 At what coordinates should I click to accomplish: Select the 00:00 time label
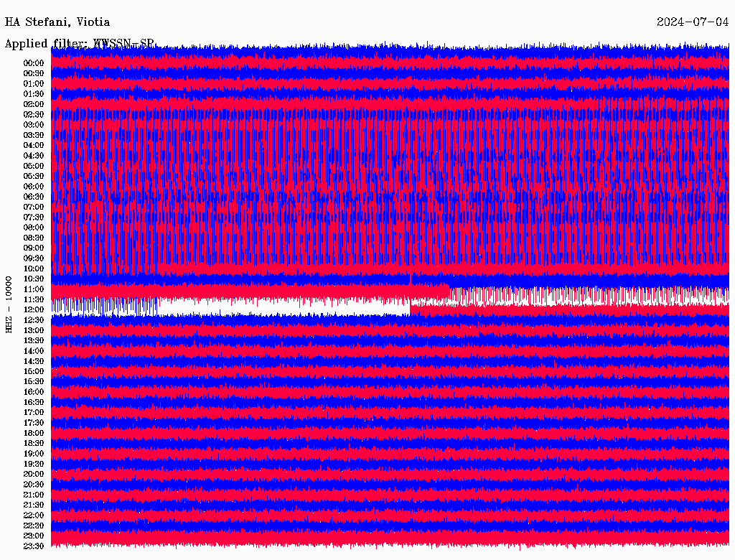tap(34, 63)
